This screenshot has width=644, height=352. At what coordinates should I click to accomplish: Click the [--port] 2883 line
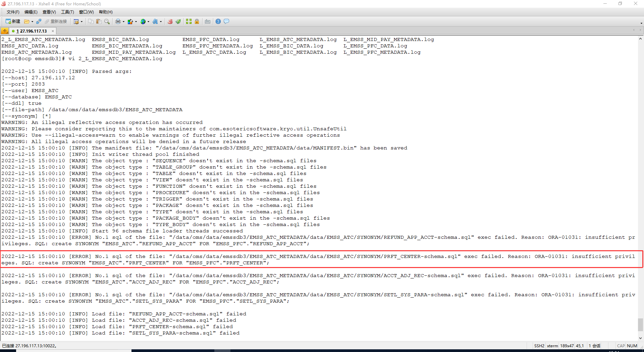(23, 84)
